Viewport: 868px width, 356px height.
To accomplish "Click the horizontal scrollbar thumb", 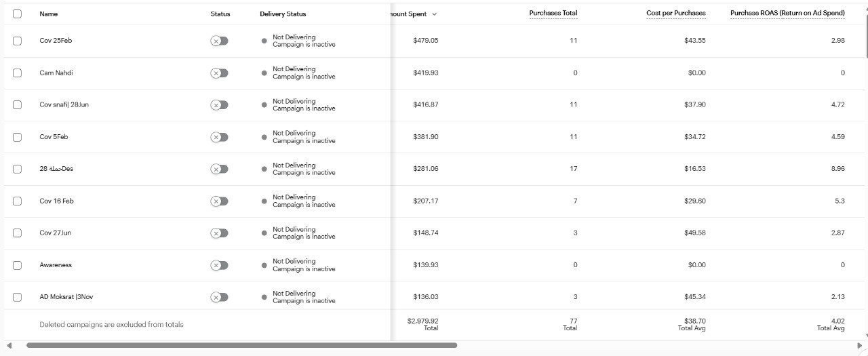I will click(x=241, y=345).
